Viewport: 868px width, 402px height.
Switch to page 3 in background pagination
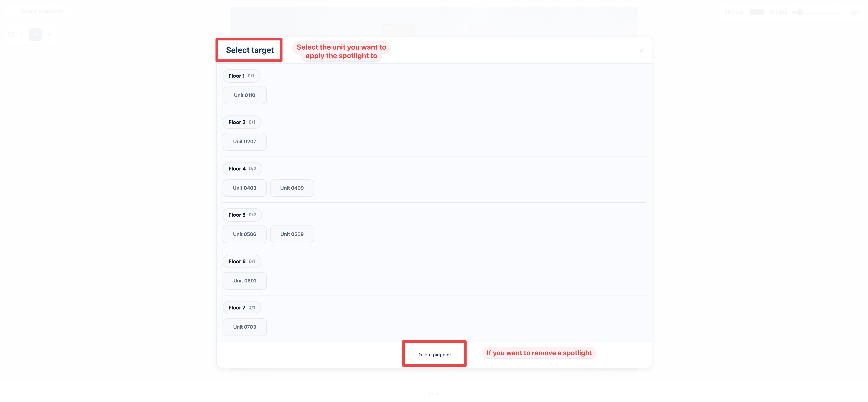[49, 34]
